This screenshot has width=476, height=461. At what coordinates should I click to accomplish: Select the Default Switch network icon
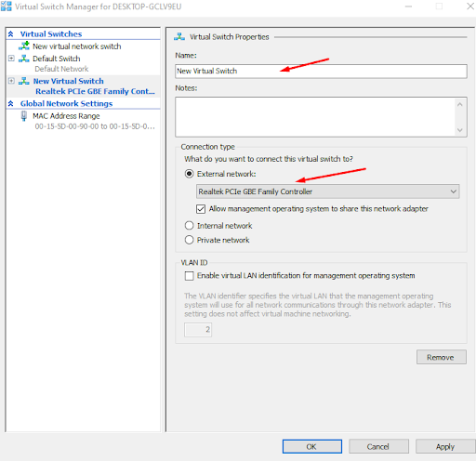tap(24, 59)
